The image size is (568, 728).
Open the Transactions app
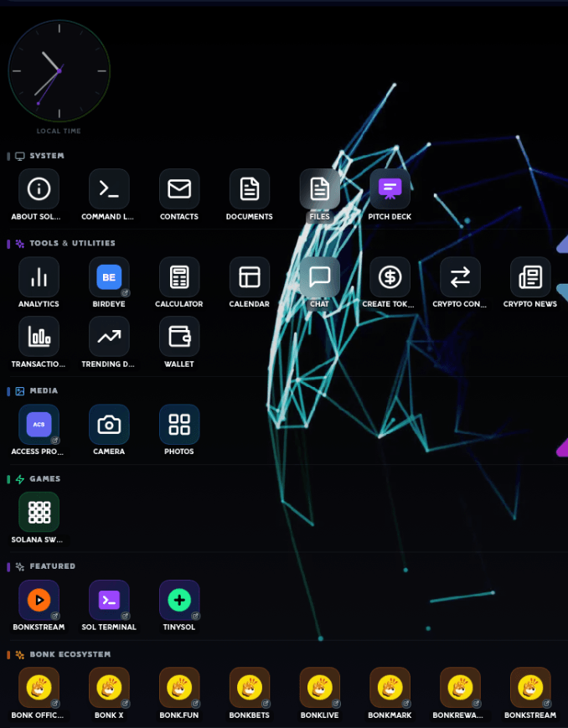pos(39,337)
